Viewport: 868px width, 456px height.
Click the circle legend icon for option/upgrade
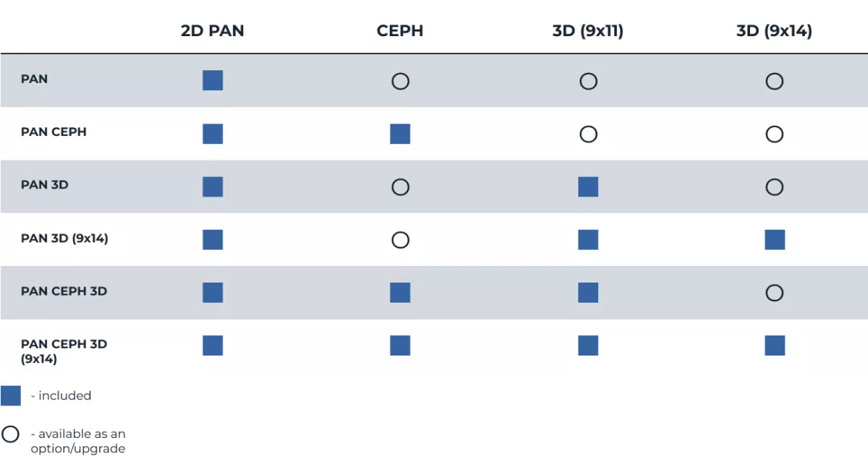tap(11, 434)
